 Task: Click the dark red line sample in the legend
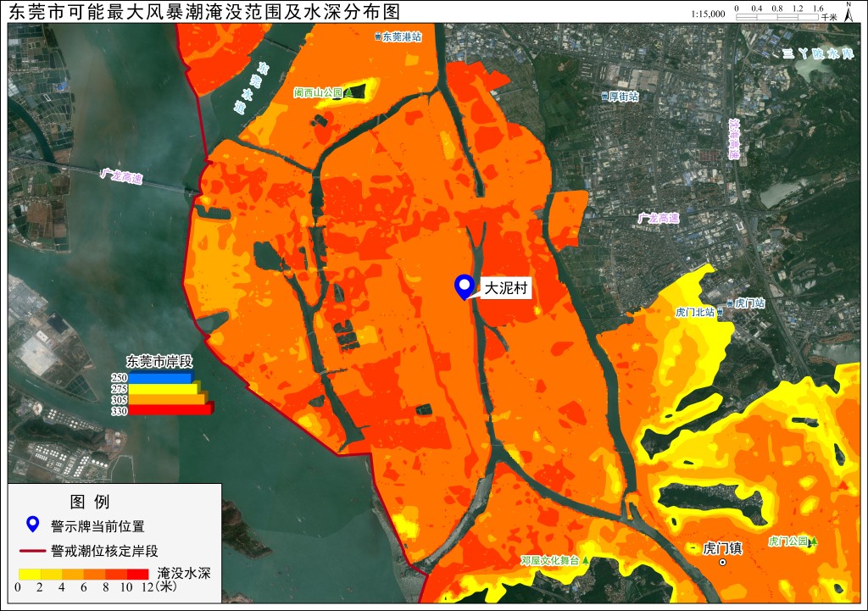tap(33, 551)
